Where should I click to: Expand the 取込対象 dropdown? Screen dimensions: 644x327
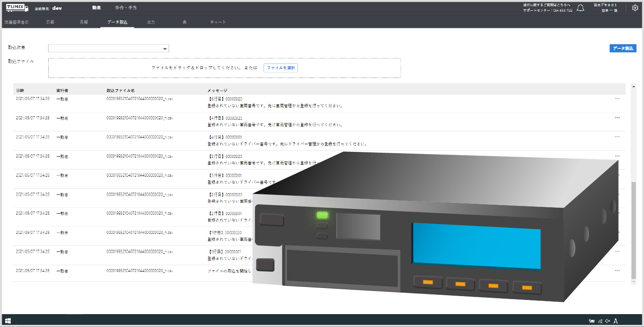(x=109, y=48)
